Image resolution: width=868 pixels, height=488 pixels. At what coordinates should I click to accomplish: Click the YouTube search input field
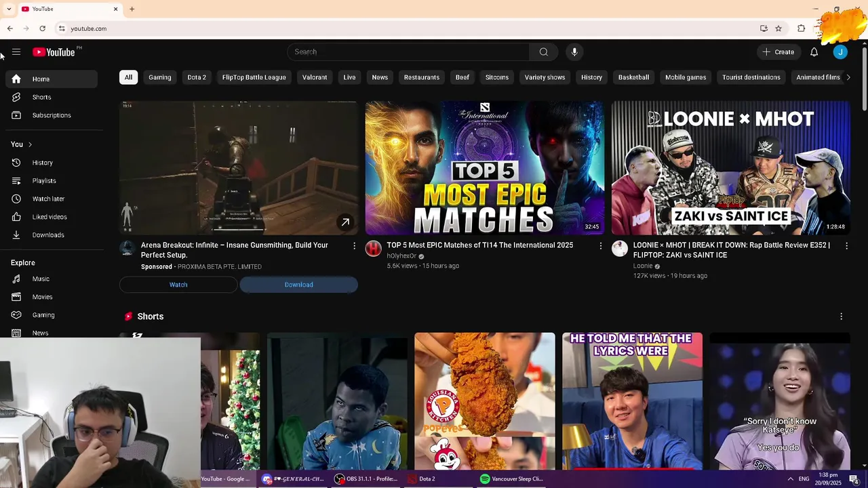409,52
